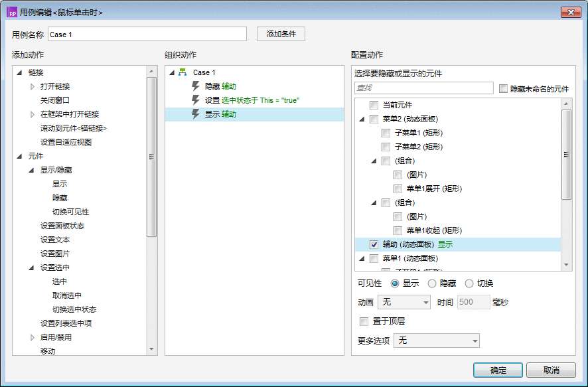588x387 pixels.
Task: Select the 隐藏 辅助 action row
Action: (254, 86)
